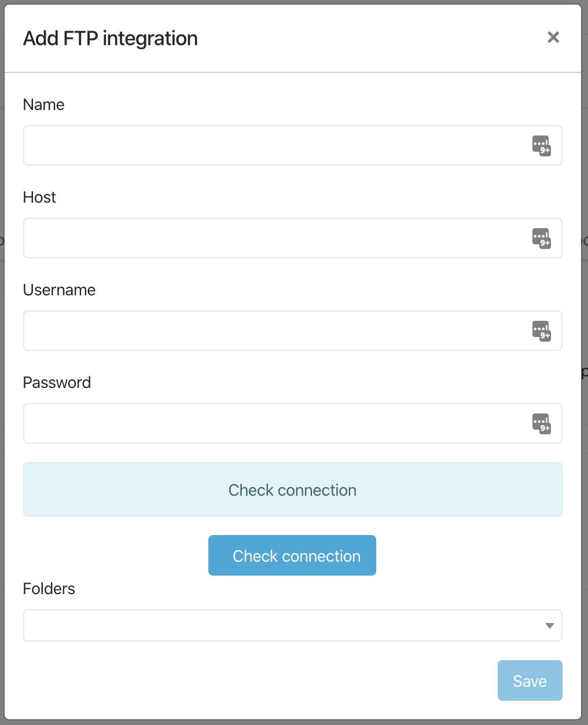This screenshot has height=725, width=588.
Task: Open the autofill icon in the Username field
Action: point(542,331)
